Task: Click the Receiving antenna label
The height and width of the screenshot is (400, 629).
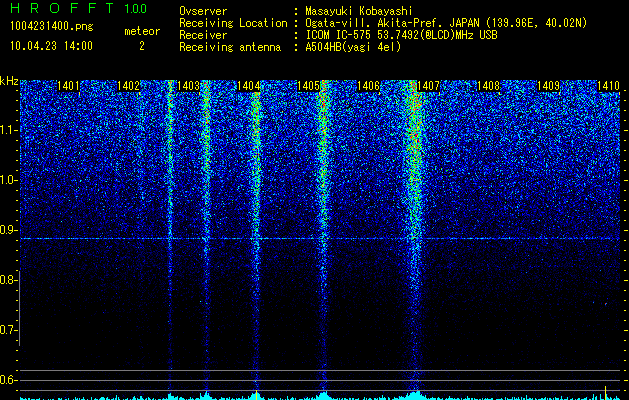Action: (230, 47)
